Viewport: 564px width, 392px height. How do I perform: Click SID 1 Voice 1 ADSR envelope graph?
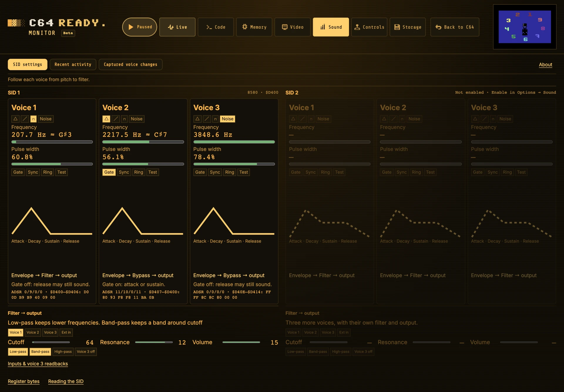tap(52, 221)
